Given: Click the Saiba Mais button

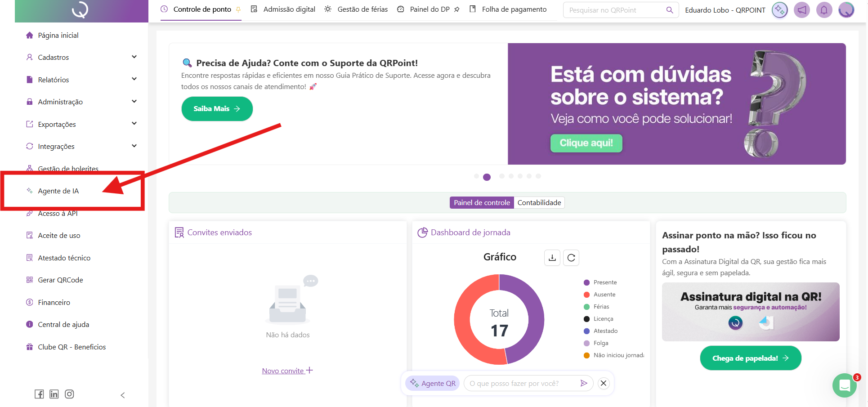Looking at the screenshot, I should point(217,109).
